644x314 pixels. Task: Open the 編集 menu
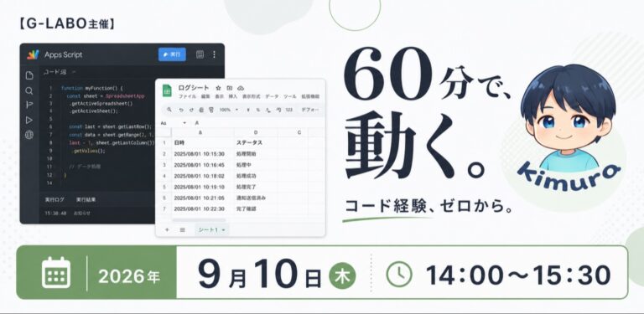click(x=205, y=97)
